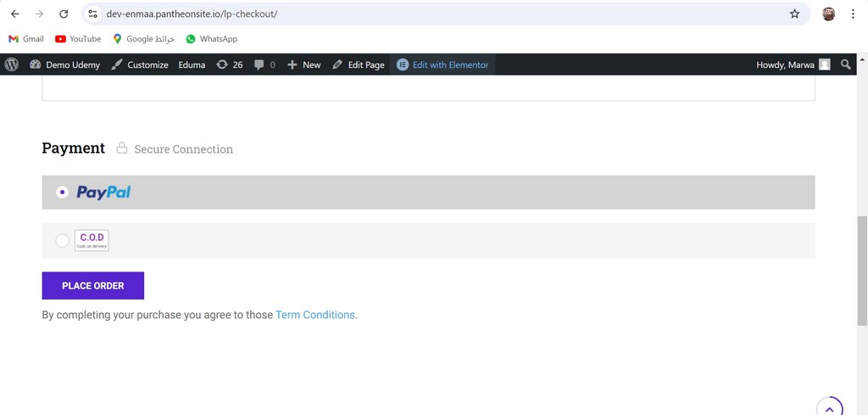Click New in admin bar

tap(304, 64)
